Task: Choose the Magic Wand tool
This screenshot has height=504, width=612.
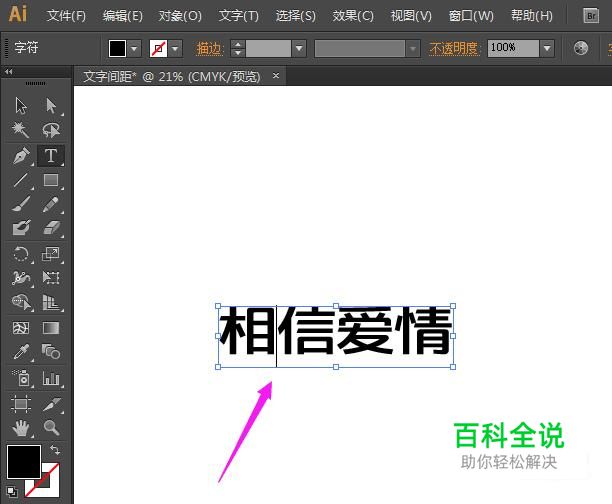Action: 21,130
